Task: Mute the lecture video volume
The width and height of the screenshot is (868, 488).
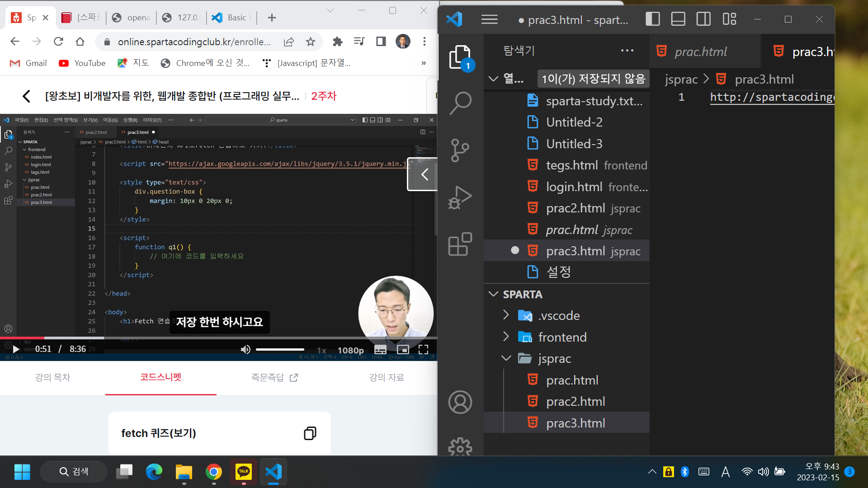Action: pos(245,349)
